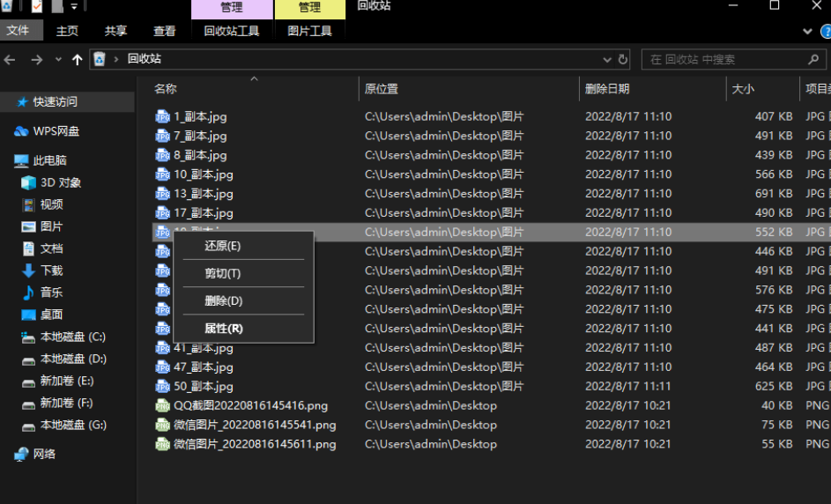The width and height of the screenshot is (831, 504).
Task: Click the JPG icon of 7_副本.jpg
Action: [162, 136]
